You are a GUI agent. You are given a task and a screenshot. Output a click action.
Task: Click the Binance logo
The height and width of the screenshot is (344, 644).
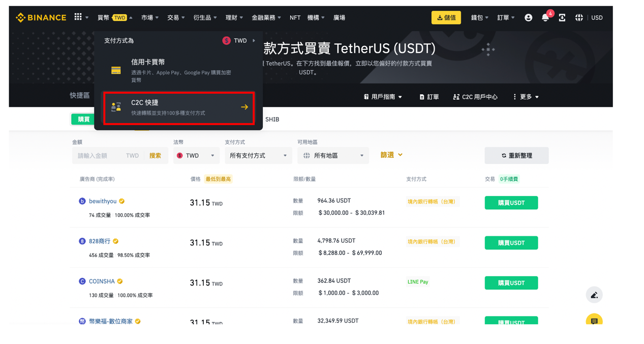tap(41, 18)
